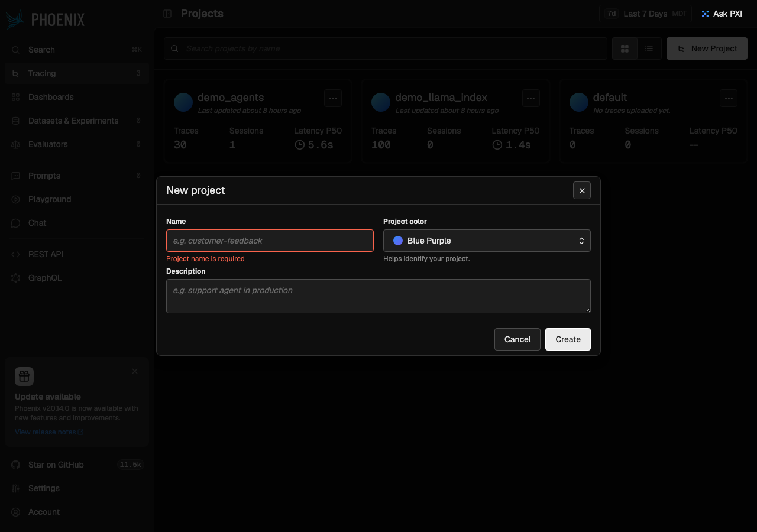757x532 pixels.
Task: Open the Last 7 Days time range selector
Action: pos(645,14)
